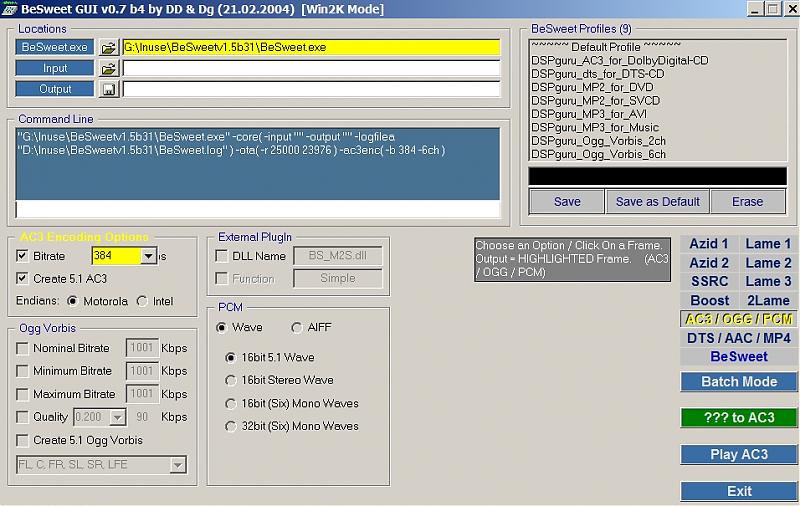This screenshot has height=506, width=800.
Task: Enable Create 5.1 Ogg Vorbis checkbox
Action: click(23, 440)
